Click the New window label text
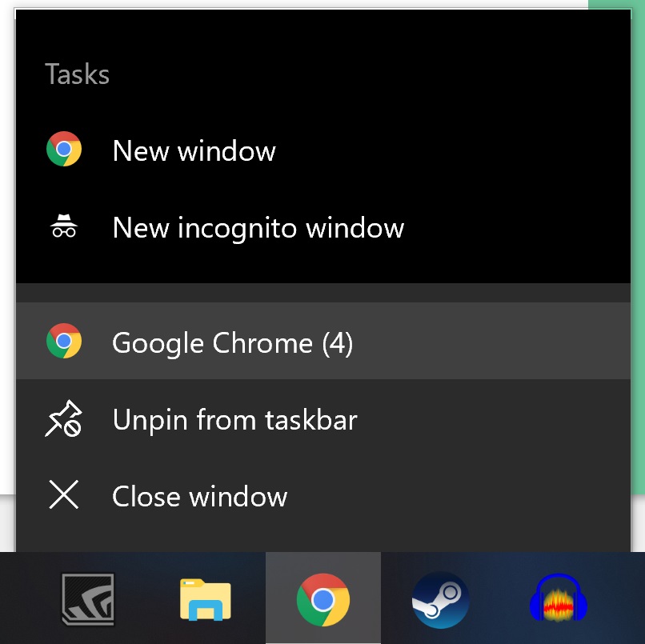 point(194,150)
